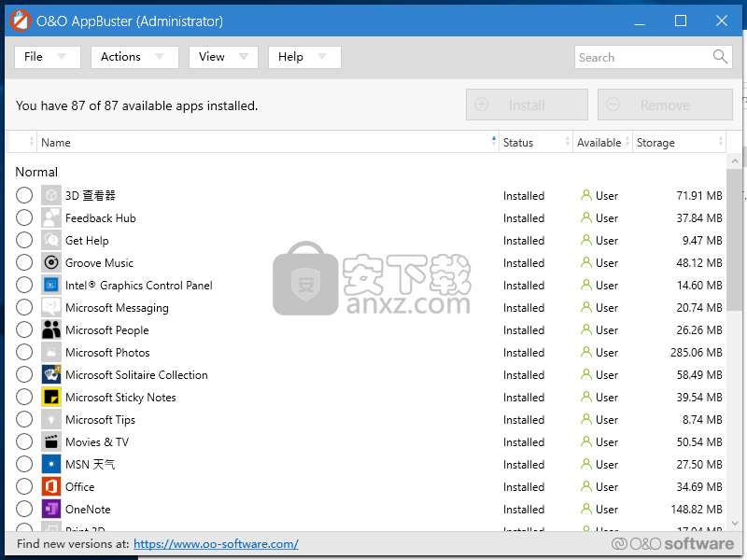Viewport: 747px width, 560px height.
Task: Select the Microsoft Photos radio button
Action: pos(24,352)
